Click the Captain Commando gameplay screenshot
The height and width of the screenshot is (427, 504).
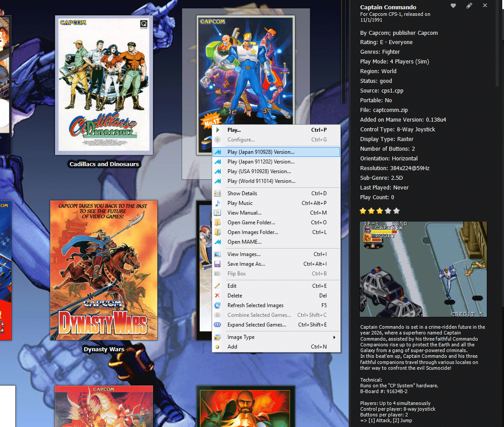pyautogui.click(x=423, y=269)
